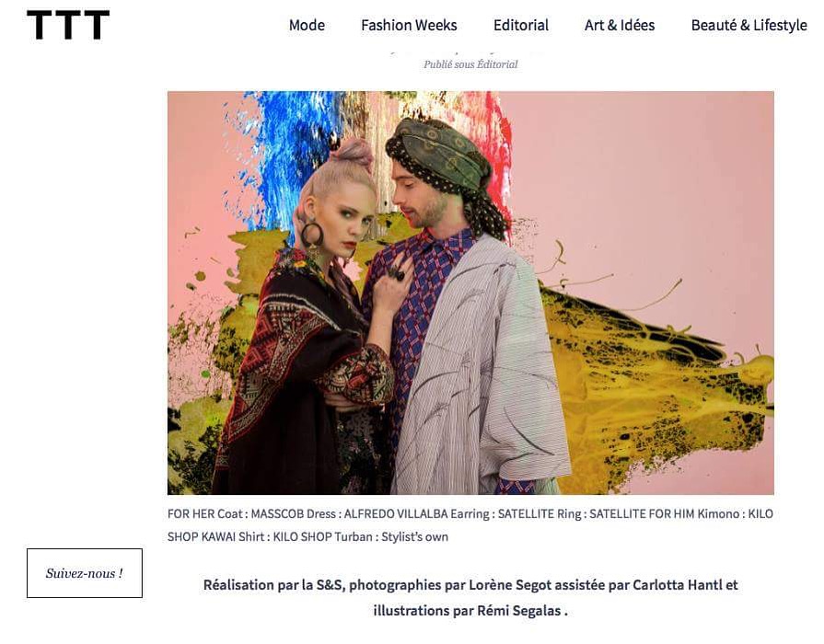The image size is (824, 644).
Task: Click the TTT site logo
Action: pyautogui.click(x=68, y=25)
